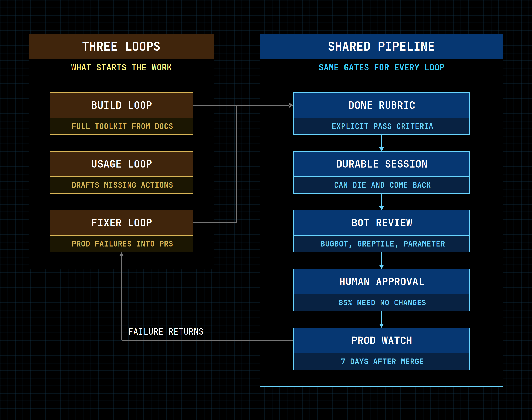Viewport: 532px width, 420px height.
Task: Select 85% NEED NO CHANGES text
Action: tap(382, 303)
